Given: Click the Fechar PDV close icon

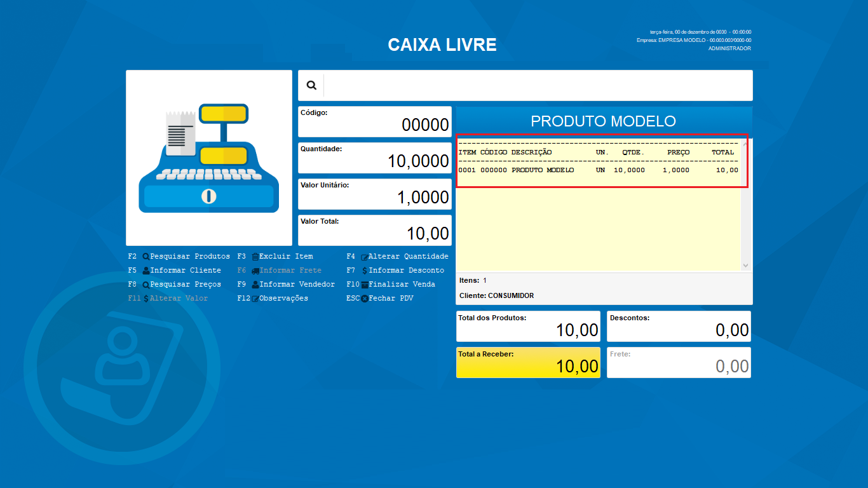Looking at the screenshot, I should 365,299.
